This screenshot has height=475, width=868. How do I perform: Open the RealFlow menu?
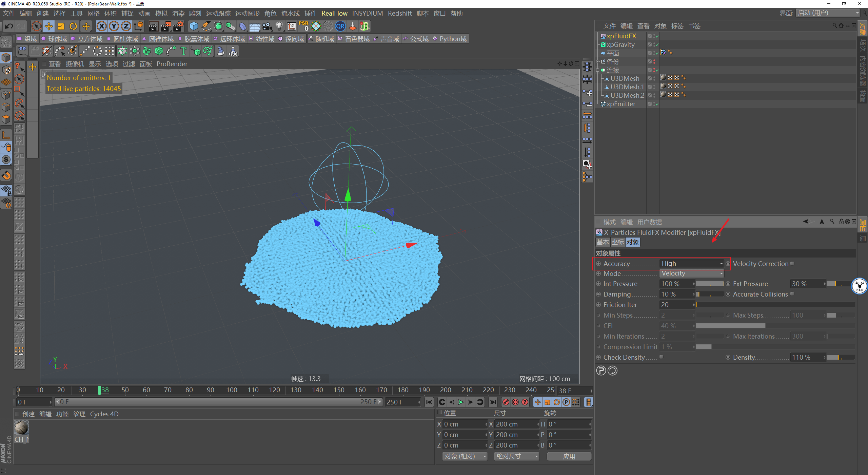334,13
